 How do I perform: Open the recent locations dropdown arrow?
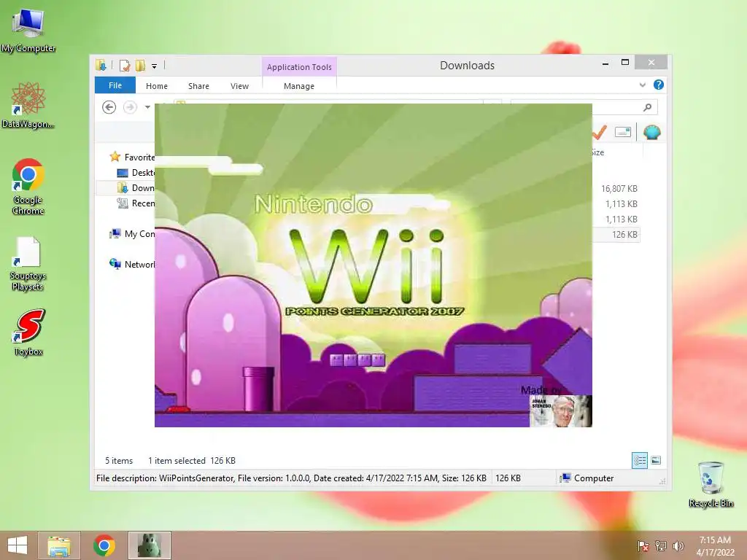[x=147, y=107]
